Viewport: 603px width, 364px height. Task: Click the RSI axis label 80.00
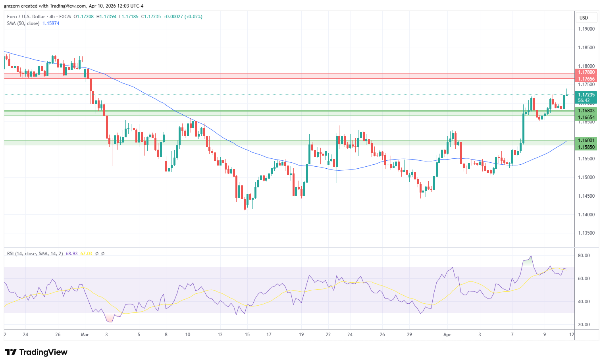584,256
